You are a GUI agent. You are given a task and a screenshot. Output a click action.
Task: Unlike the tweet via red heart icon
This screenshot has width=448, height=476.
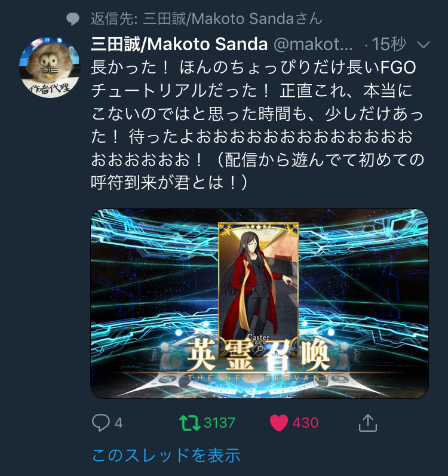(278, 423)
